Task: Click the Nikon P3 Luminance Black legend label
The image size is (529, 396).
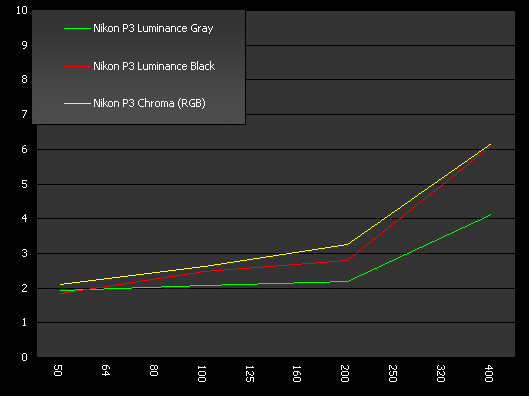Action: 154,66
